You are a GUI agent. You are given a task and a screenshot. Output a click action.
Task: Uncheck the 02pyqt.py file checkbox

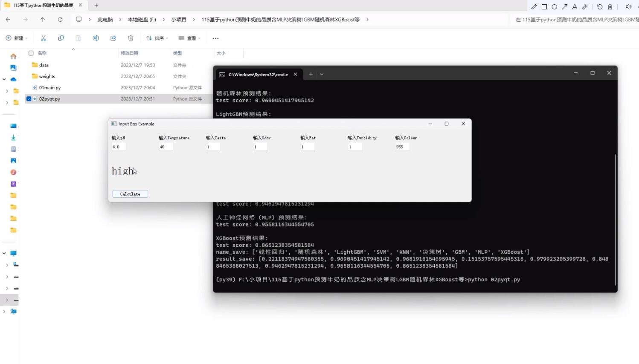(29, 98)
